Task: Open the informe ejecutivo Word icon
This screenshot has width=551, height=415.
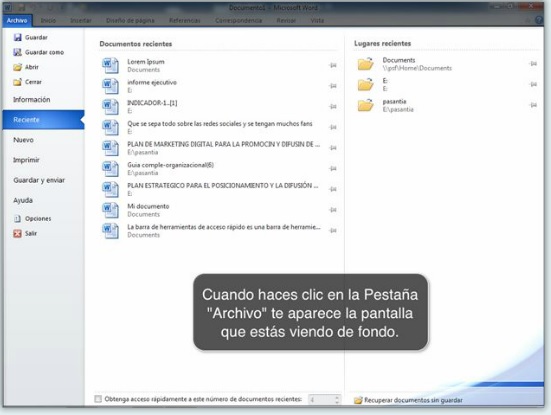Action: [x=110, y=86]
